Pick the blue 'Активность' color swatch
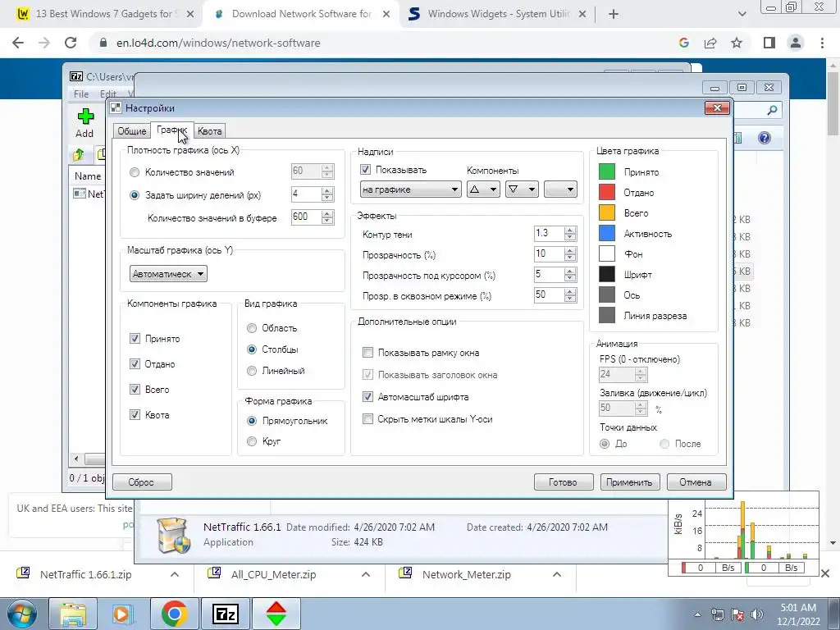This screenshot has height=630, width=840. (x=606, y=233)
